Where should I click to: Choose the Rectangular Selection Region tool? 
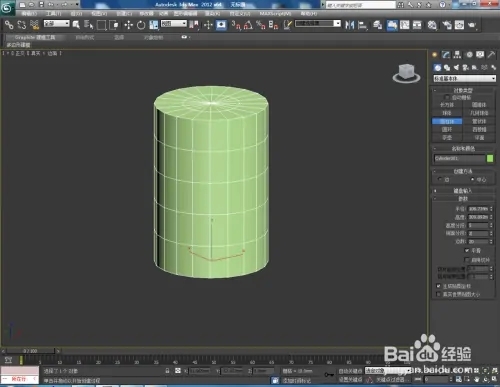101,25
